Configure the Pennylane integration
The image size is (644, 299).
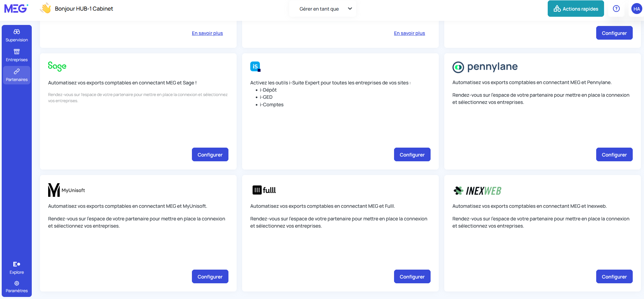pos(614,155)
